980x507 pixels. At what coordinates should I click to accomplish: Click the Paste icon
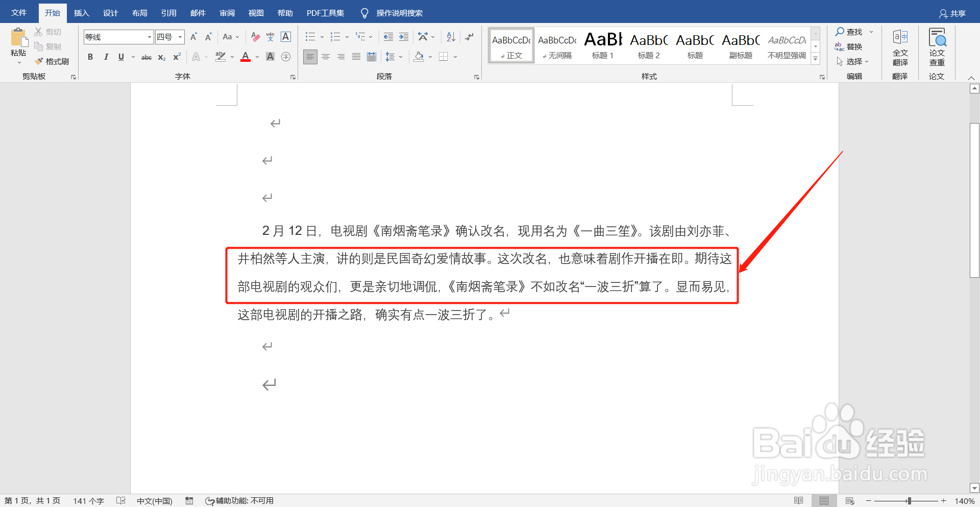click(x=18, y=37)
